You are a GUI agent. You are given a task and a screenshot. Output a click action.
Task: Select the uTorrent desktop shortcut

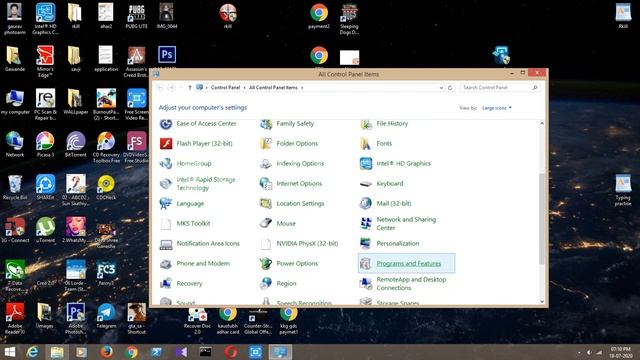pos(45,230)
